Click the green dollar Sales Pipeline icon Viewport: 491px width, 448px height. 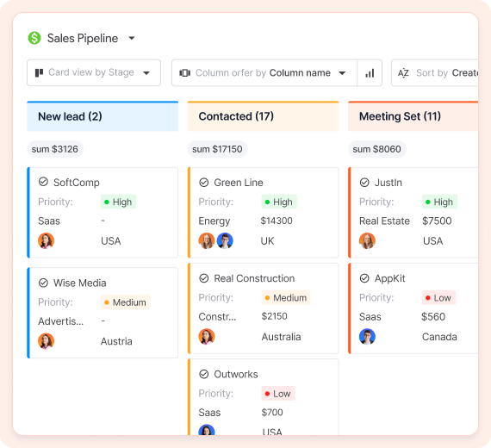[x=34, y=38]
